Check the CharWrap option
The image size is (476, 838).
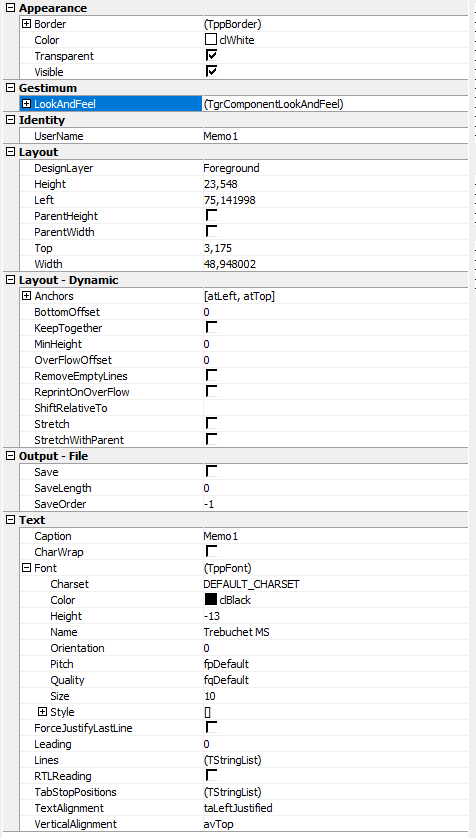click(212, 552)
